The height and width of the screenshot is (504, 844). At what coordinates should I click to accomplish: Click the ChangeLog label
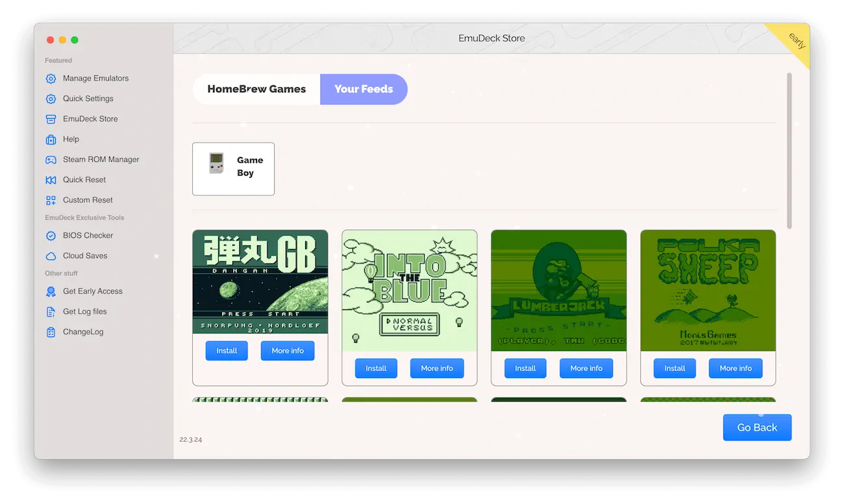pyautogui.click(x=83, y=332)
